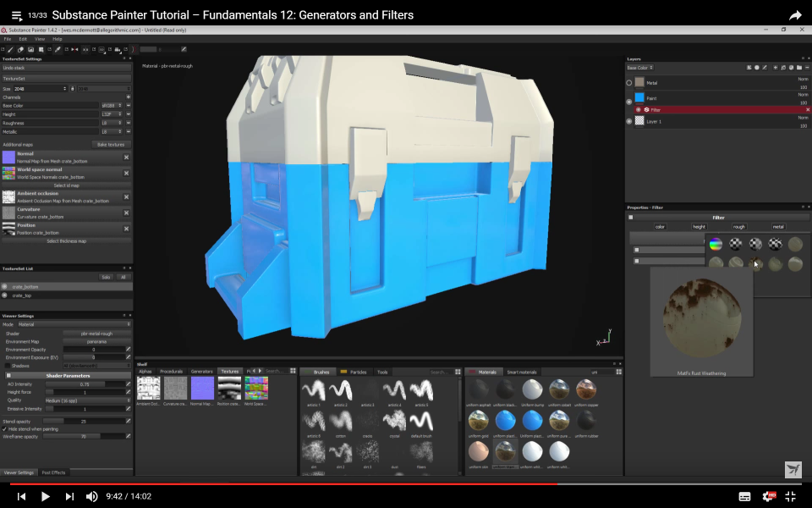Open Roughness L8 format dropdown

click(112, 123)
